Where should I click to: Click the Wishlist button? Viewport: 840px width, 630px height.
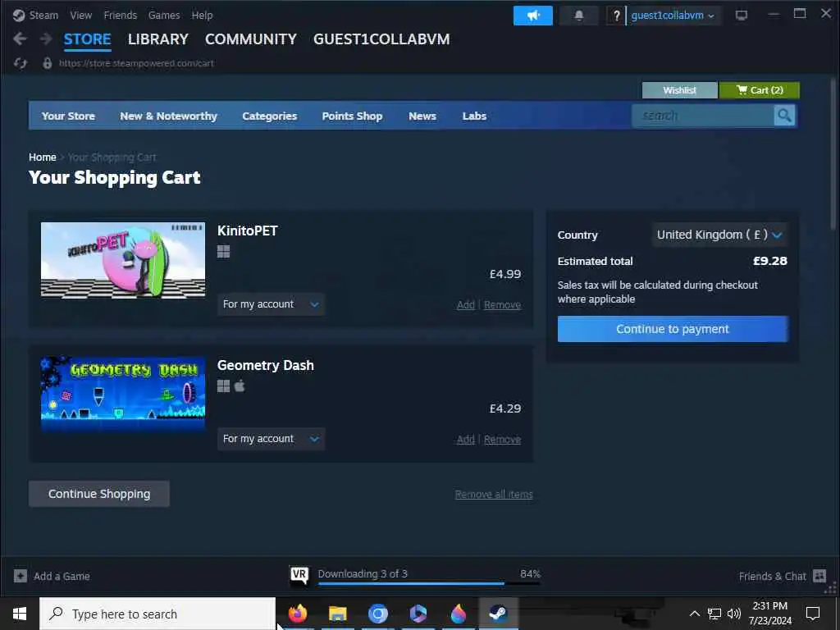point(679,90)
